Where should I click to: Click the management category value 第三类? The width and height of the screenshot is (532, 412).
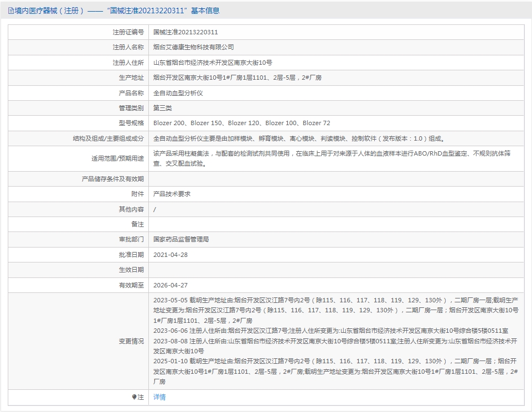coord(163,108)
